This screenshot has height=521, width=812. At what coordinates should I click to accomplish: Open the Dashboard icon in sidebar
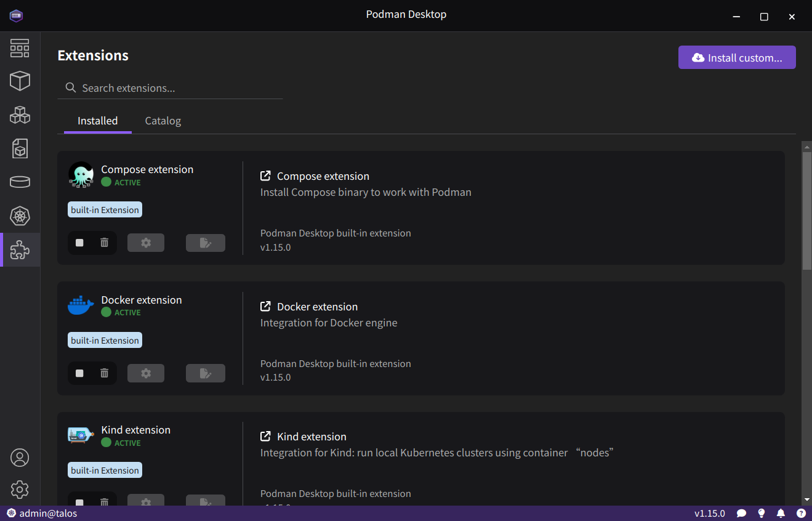pyautogui.click(x=20, y=48)
